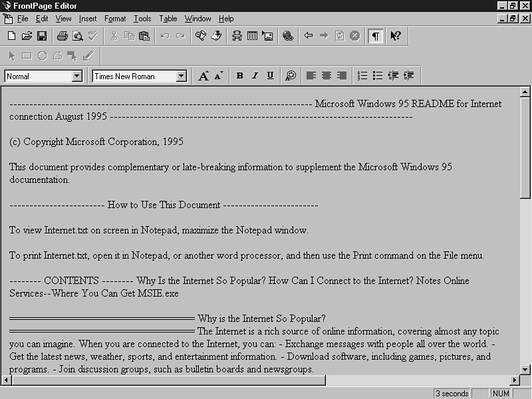Screen dimensions: 532x399
Task: Open the Window menu
Action: [198, 19]
